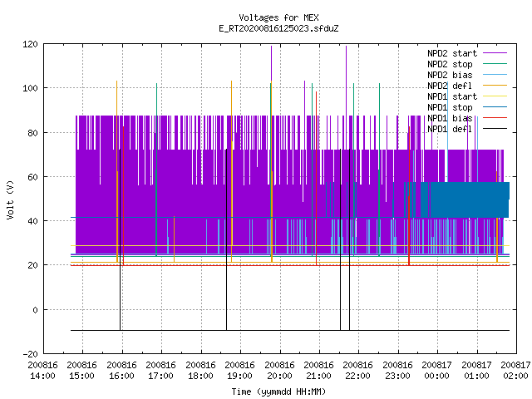Click the x-axis tick label 200817 02:00
The image size is (532, 399).
pos(515,371)
